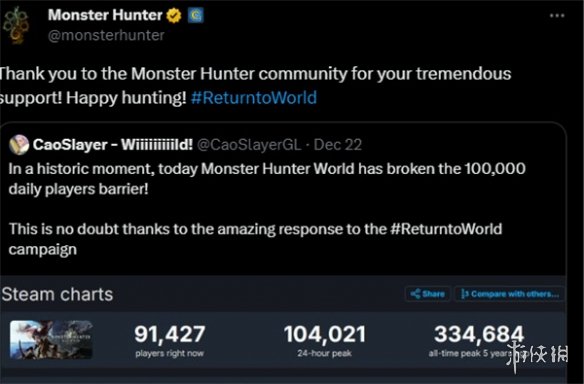Click the Monster Hunter World game thumbnail
Viewport: 584px width, 384px height.
51,340
